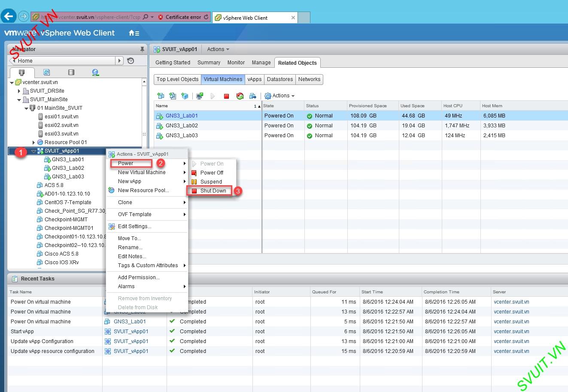
Task: Pin the Navigator panel
Action: [143, 49]
